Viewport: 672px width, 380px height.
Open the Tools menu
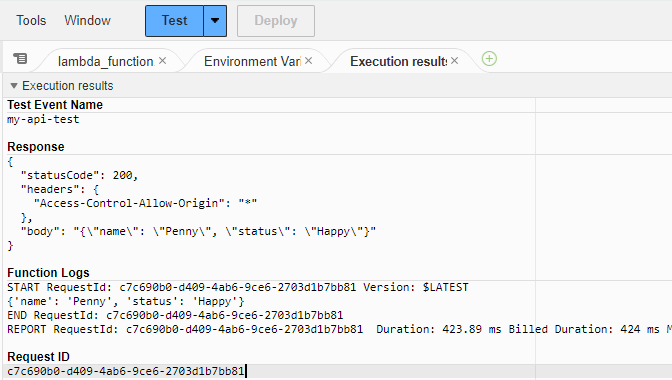[31, 21]
